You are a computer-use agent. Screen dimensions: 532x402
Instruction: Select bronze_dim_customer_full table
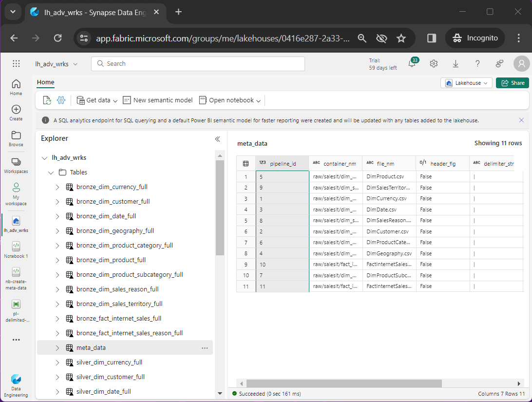point(113,202)
